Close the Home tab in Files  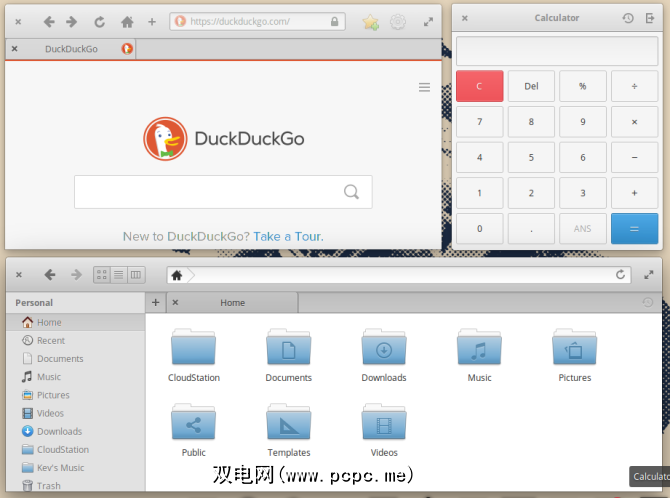175,303
